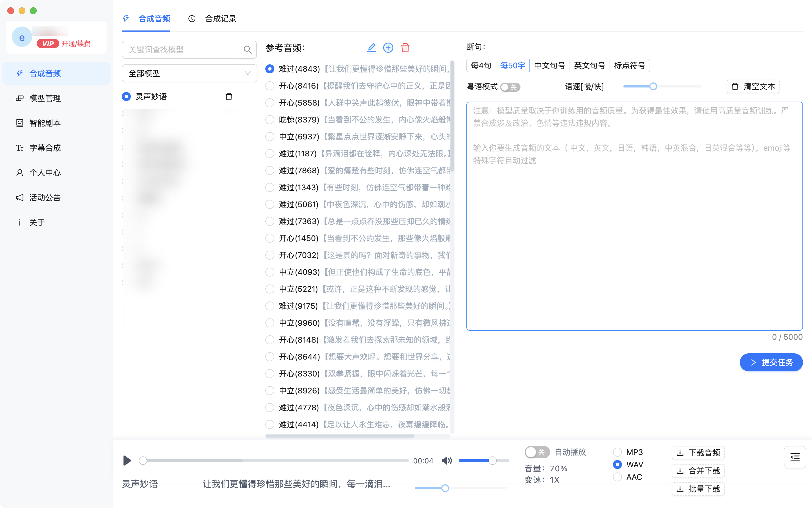Click the VIP badge
Viewport: 812px width, 508px height.
pos(48,44)
